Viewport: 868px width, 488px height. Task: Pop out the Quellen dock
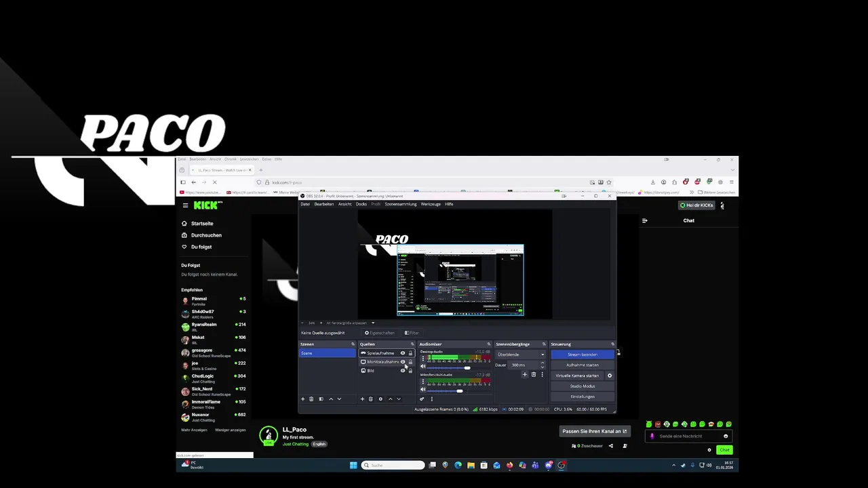coord(412,344)
